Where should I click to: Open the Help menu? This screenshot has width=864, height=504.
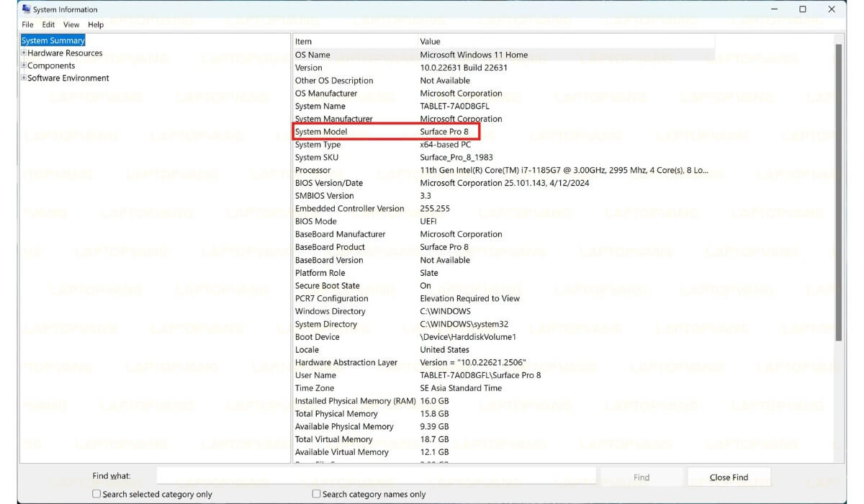point(96,24)
